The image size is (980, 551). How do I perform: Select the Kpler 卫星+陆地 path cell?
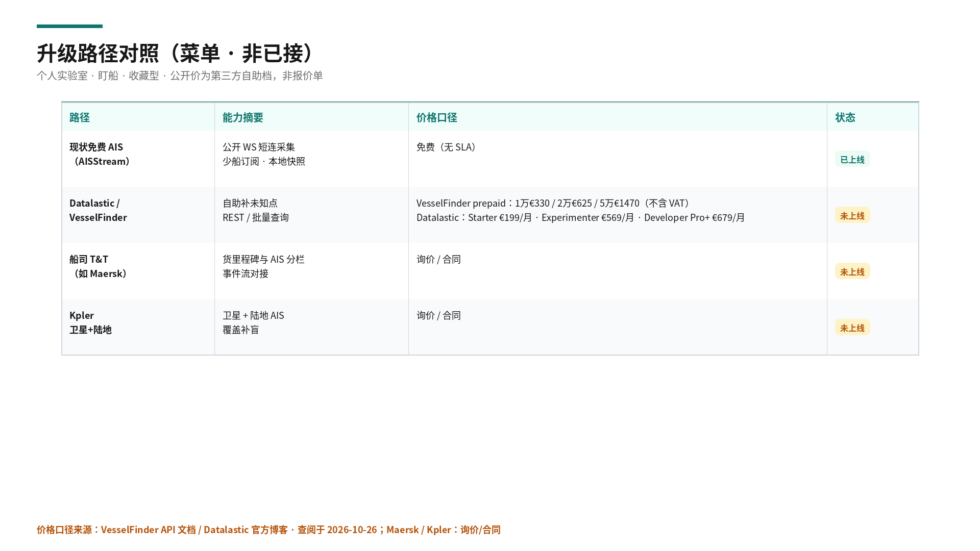(x=138, y=327)
